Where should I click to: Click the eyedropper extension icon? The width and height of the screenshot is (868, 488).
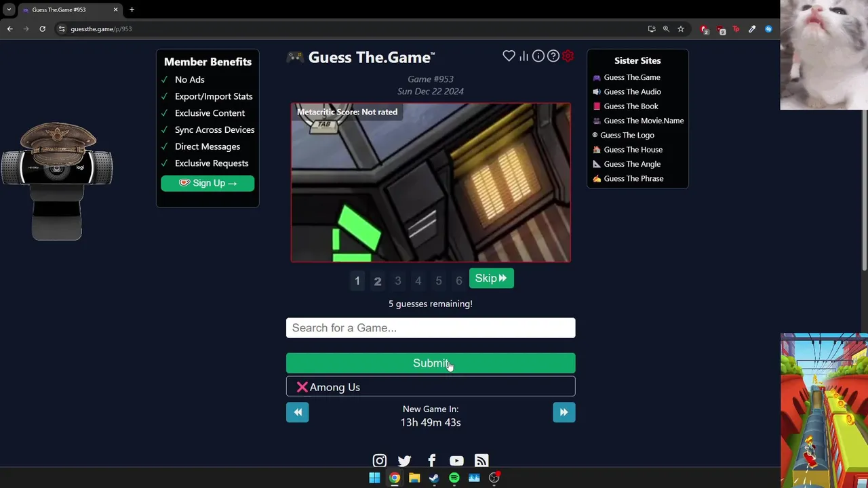point(752,29)
